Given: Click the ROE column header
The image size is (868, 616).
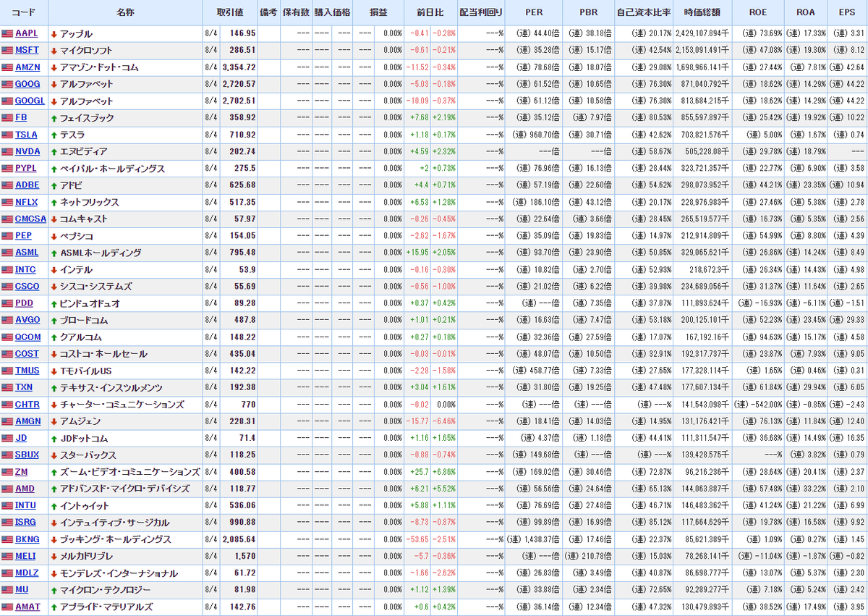Looking at the screenshot, I should pos(758,12).
